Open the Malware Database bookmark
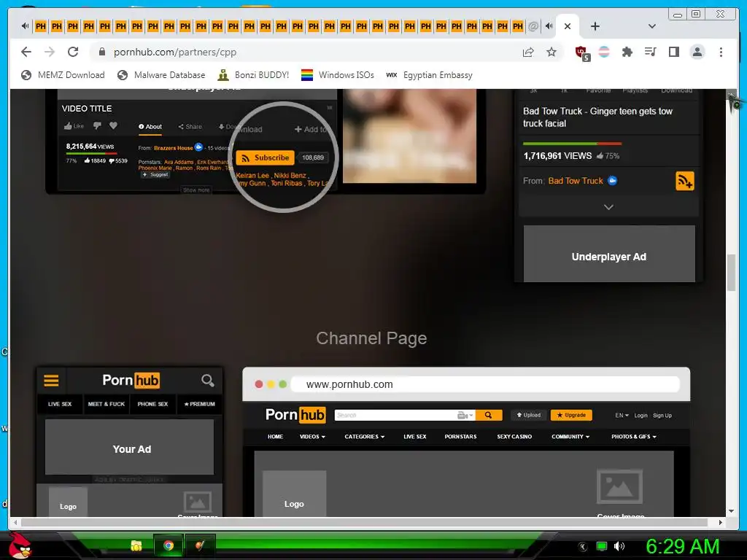 point(161,75)
